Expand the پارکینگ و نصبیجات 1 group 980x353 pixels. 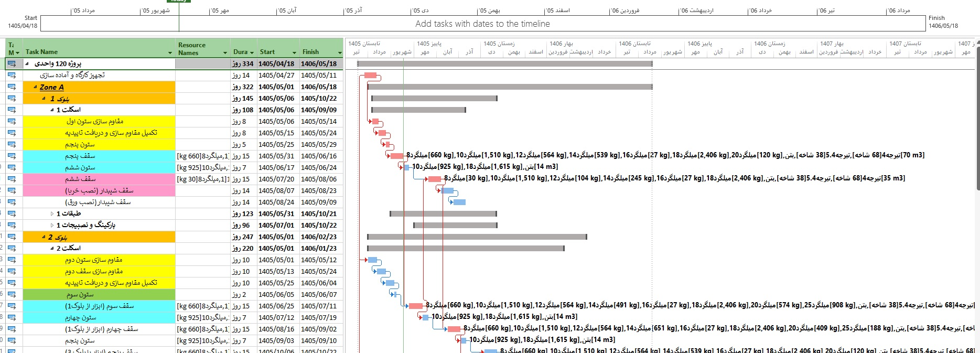pyautogui.click(x=52, y=225)
